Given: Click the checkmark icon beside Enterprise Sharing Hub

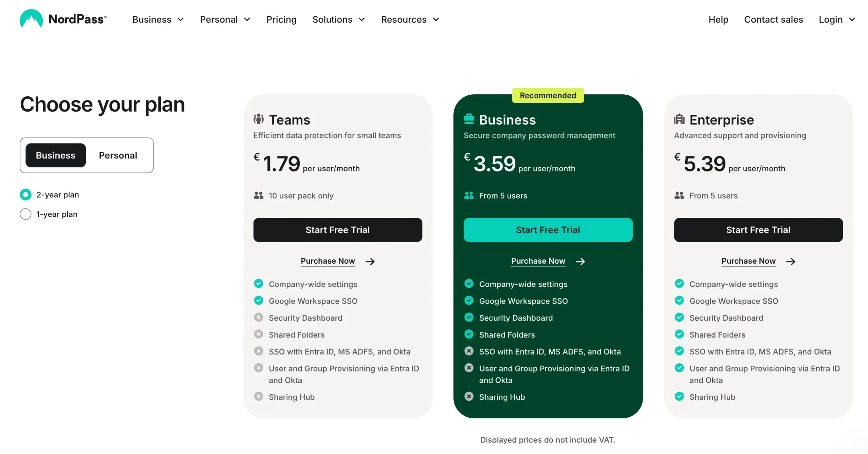Looking at the screenshot, I should (x=679, y=396).
